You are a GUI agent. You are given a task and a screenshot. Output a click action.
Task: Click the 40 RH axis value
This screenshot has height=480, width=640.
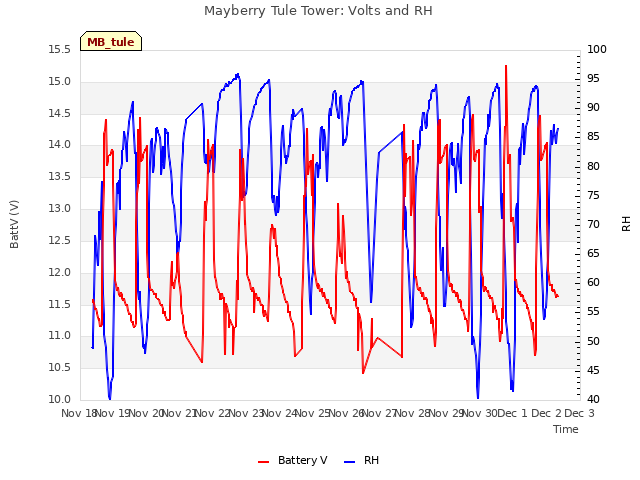click(593, 400)
